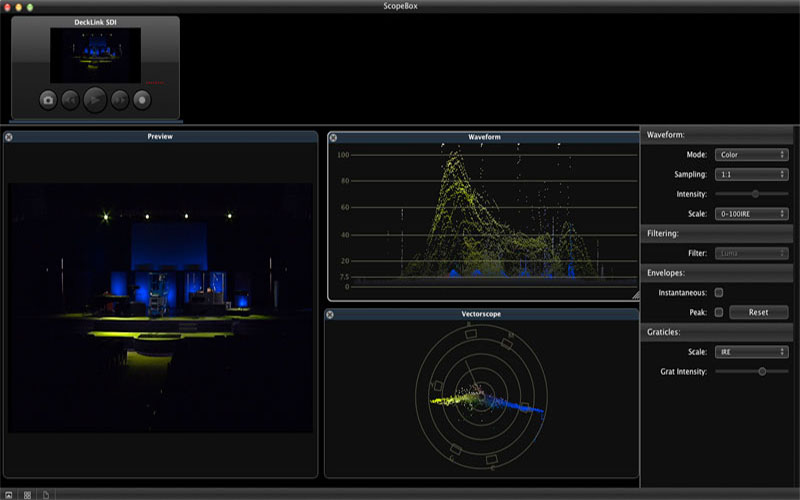This screenshot has width=800, height=500.
Task: Click the Filtering section header
Action: click(716, 233)
